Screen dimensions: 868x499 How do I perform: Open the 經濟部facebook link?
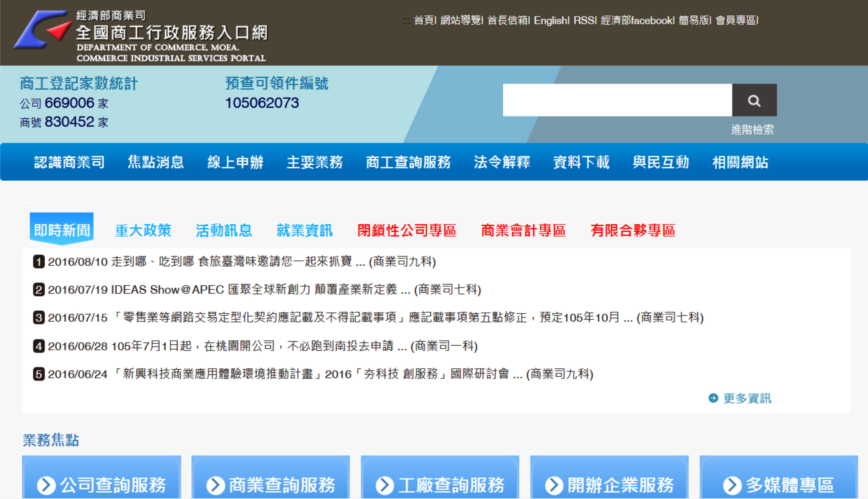637,20
